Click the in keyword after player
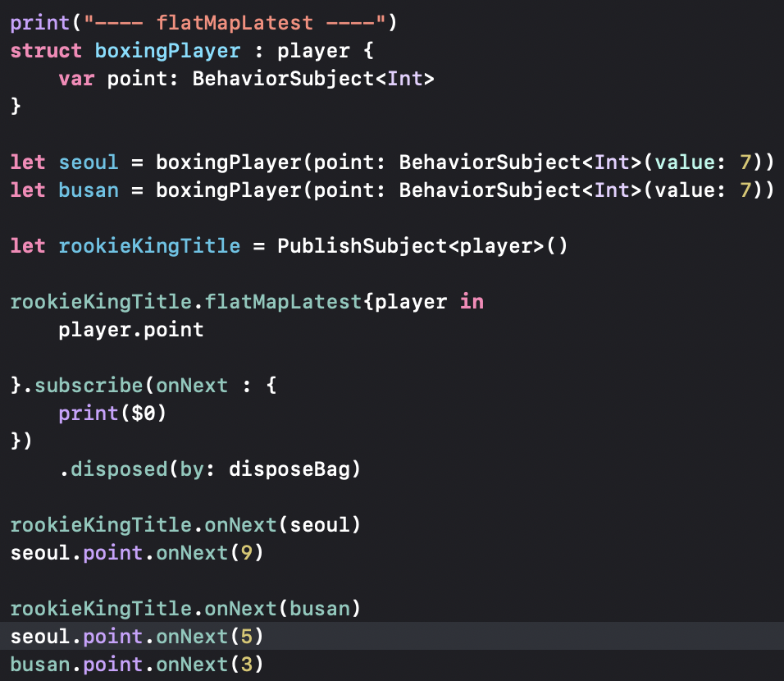The width and height of the screenshot is (784, 681). pos(472,302)
